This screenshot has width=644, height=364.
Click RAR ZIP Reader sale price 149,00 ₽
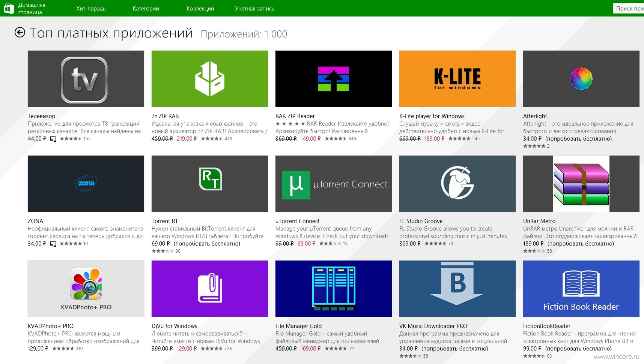pyautogui.click(x=311, y=139)
